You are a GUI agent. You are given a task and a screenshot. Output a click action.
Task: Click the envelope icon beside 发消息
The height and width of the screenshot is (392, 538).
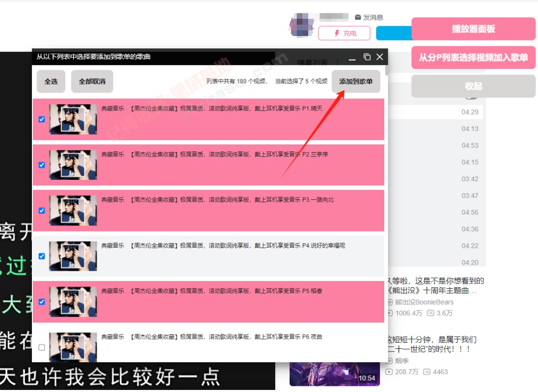click(358, 17)
